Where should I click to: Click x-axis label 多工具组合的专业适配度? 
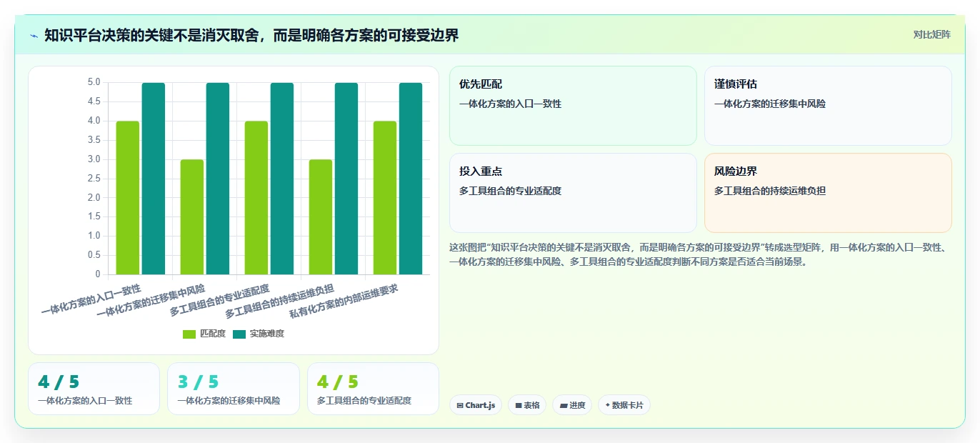tap(220, 300)
